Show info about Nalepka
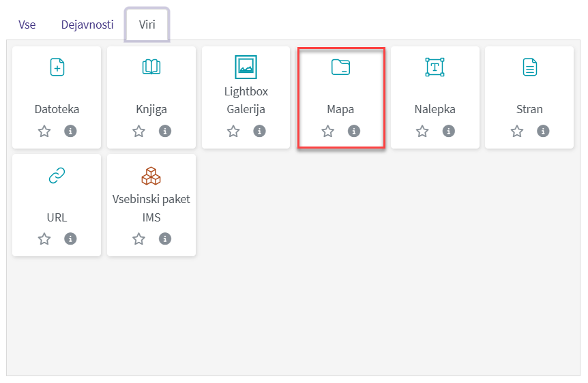 (448, 132)
